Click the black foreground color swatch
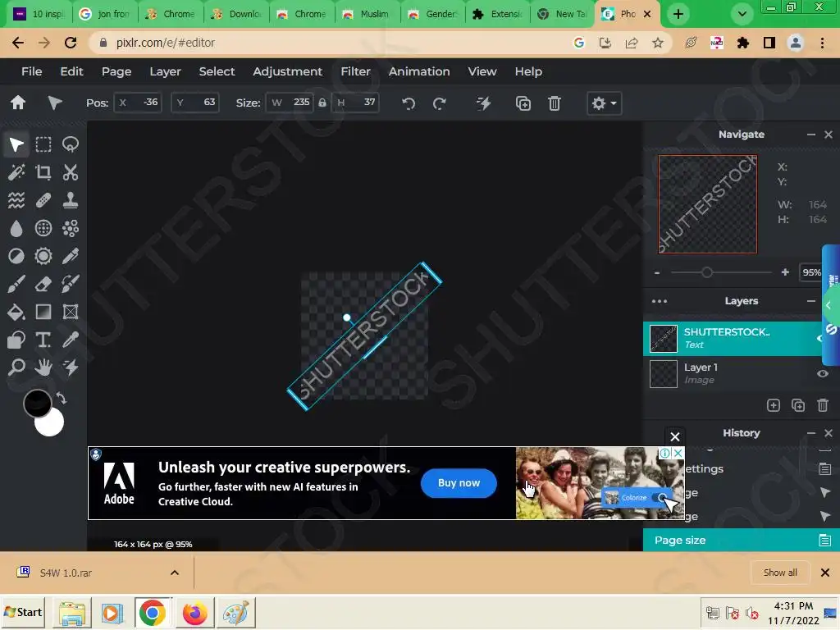This screenshot has width=840, height=630. point(37,404)
